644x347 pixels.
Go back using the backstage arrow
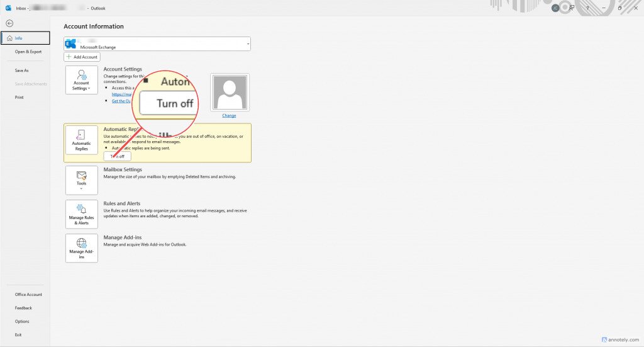click(x=9, y=23)
